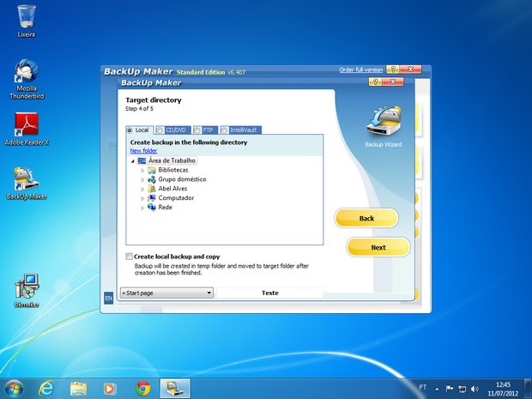The width and height of the screenshot is (532, 399).
Task: Click the network tray icon
Action: point(462,389)
